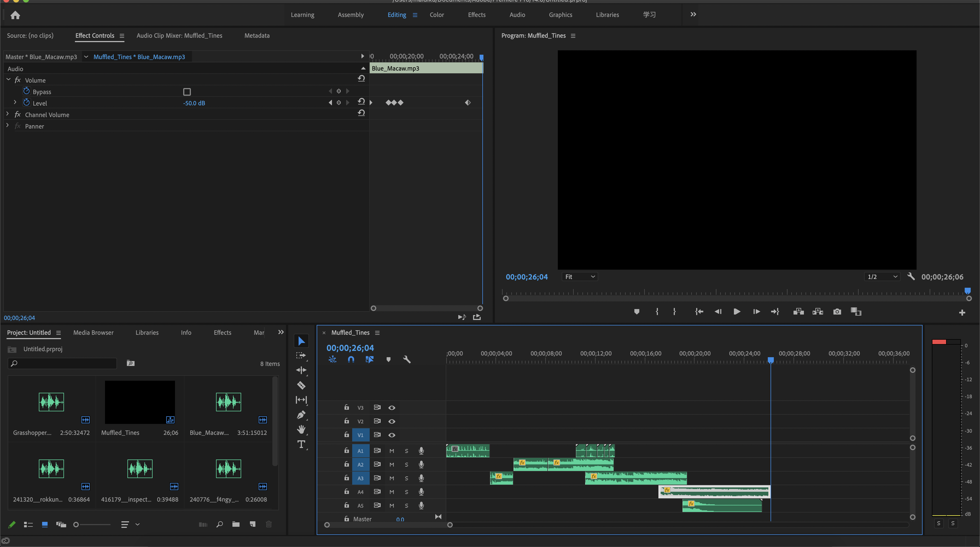Choose the Ripple Edit tool

(301, 370)
